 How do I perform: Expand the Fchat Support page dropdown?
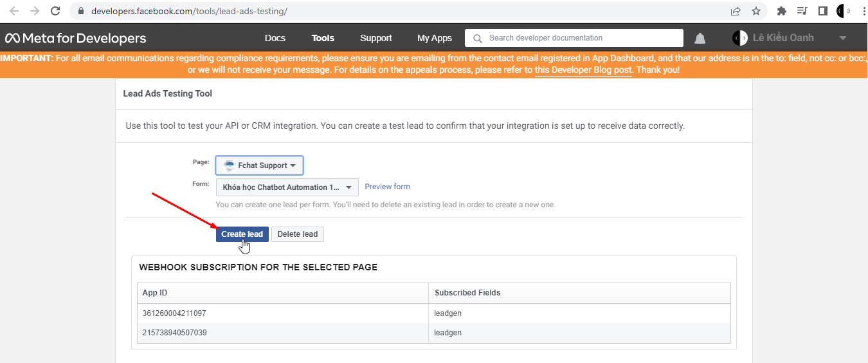[259, 165]
